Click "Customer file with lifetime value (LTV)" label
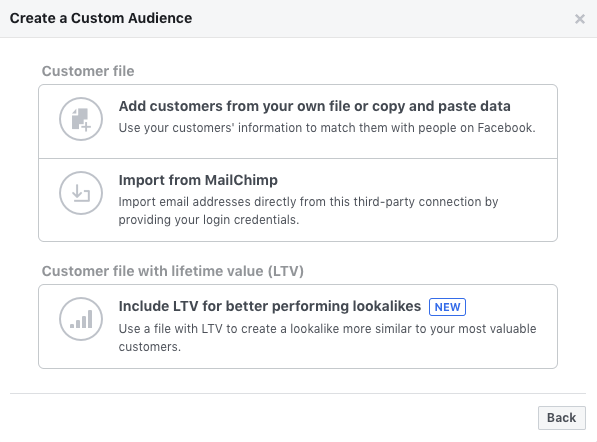The width and height of the screenshot is (597, 442). (x=173, y=271)
